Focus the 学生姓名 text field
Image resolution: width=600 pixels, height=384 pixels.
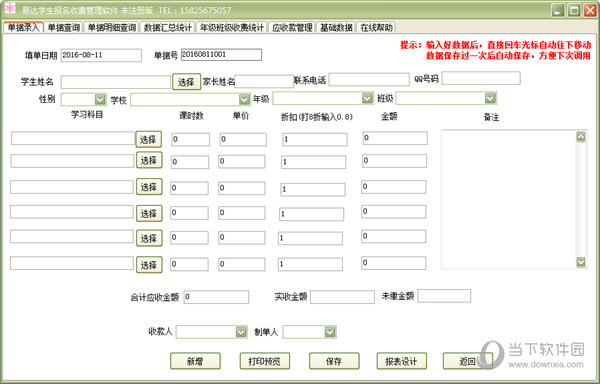[116, 82]
